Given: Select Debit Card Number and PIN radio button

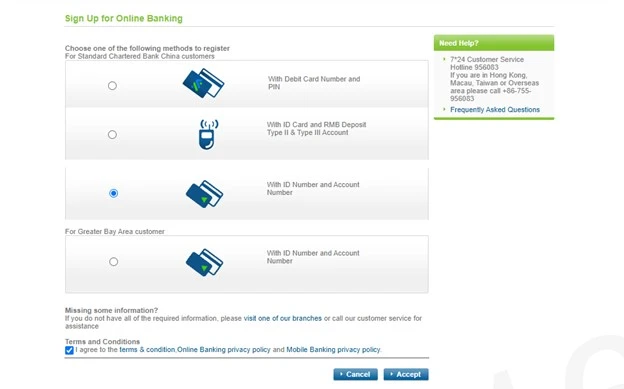Looking at the screenshot, I should coord(112,86).
